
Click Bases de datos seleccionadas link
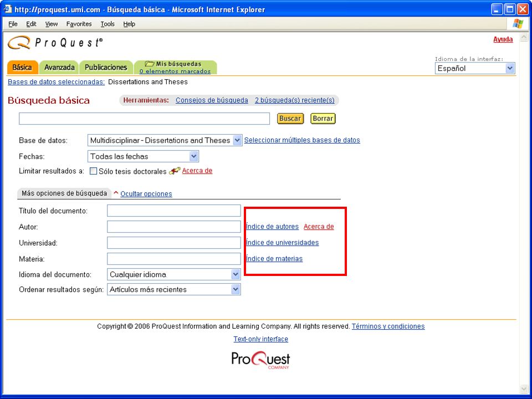click(x=57, y=82)
